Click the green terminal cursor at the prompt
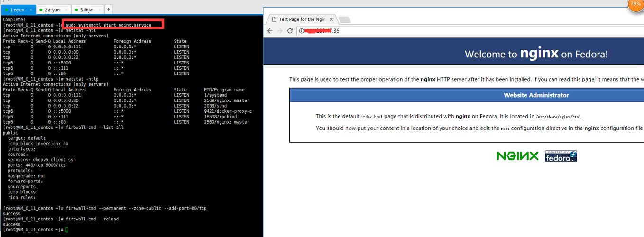 tap(67, 230)
